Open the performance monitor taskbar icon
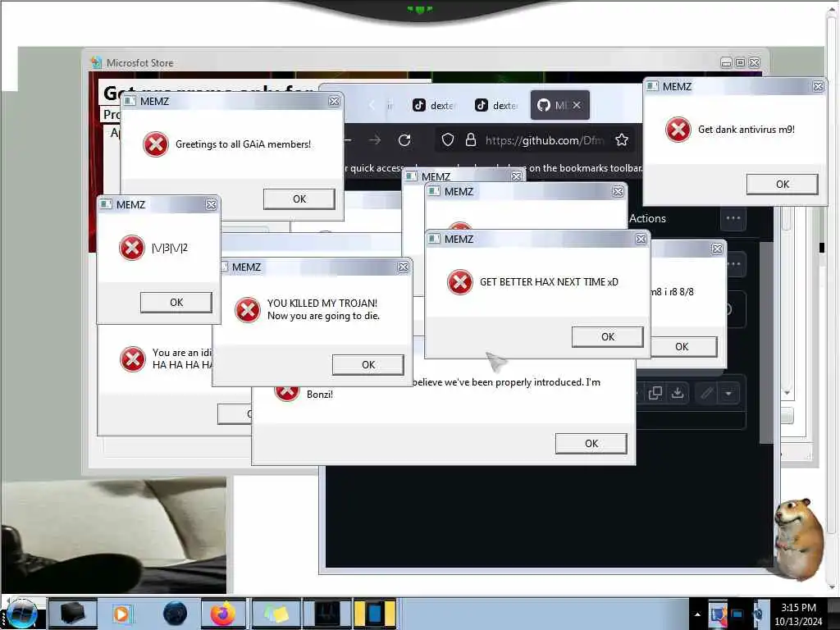This screenshot has height=630, width=840. 326,614
